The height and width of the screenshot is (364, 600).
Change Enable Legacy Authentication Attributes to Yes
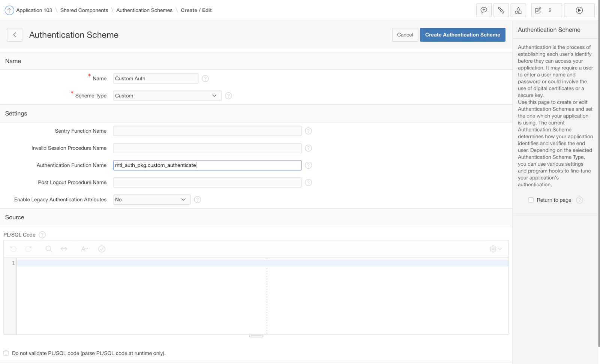[151, 199]
